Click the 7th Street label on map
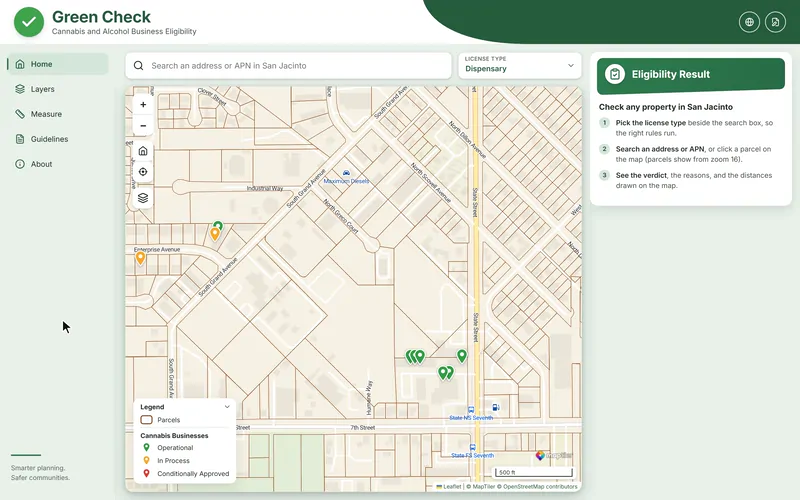Viewport: 800px width, 500px height. pyautogui.click(x=363, y=428)
